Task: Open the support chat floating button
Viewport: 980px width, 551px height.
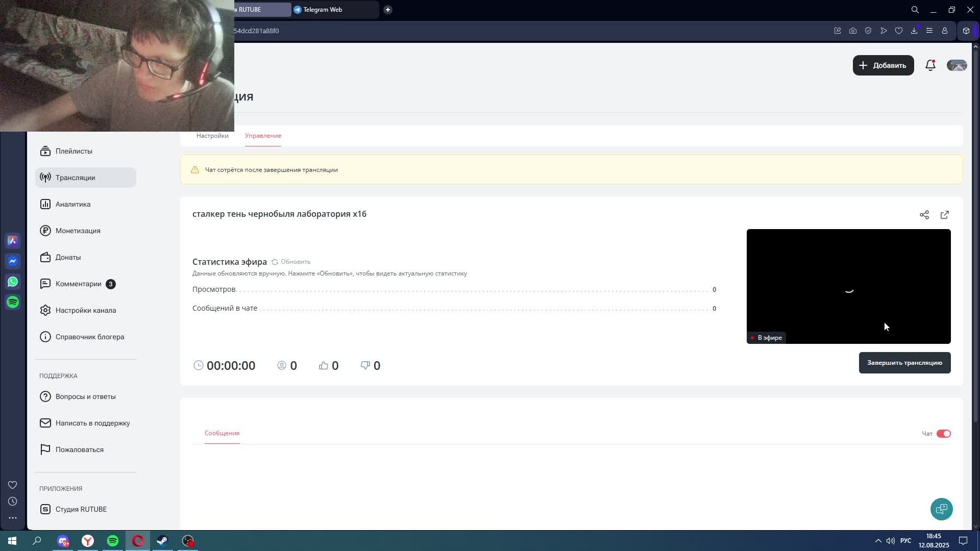Action: point(941,509)
